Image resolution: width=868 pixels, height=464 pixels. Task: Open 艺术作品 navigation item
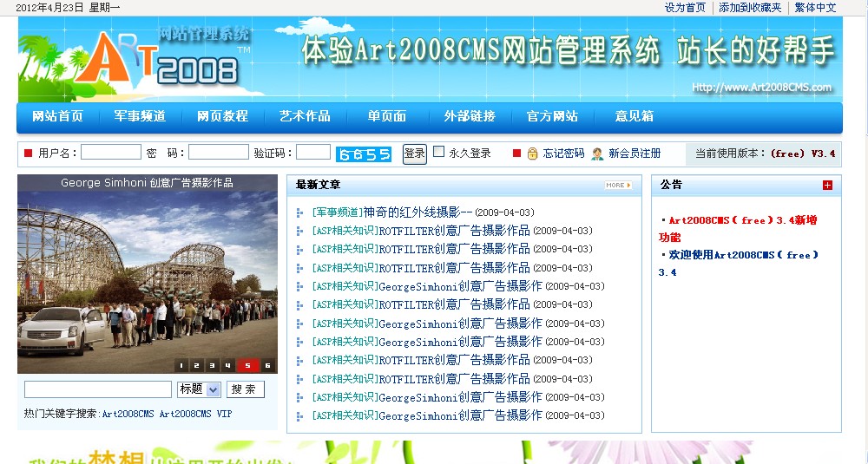pyautogui.click(x=305, y=116)
